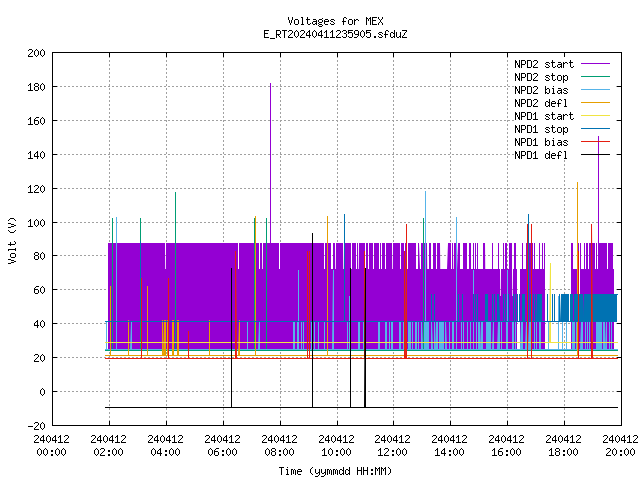
Task: Click the file name E_RT20240411235905.sfduZ
Action: tap(335, 34)
